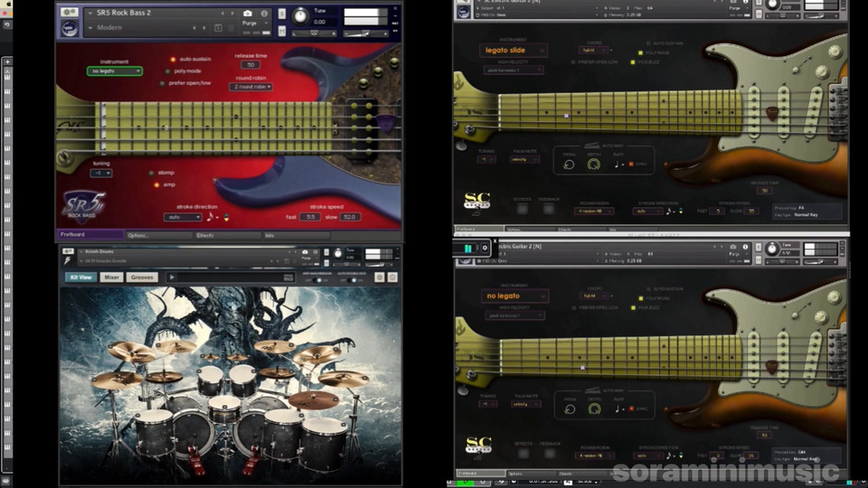Toggle the upper guitar Effects button
Image resolution: width=868 pixels, height=488 pixels.
coord(522,209)
